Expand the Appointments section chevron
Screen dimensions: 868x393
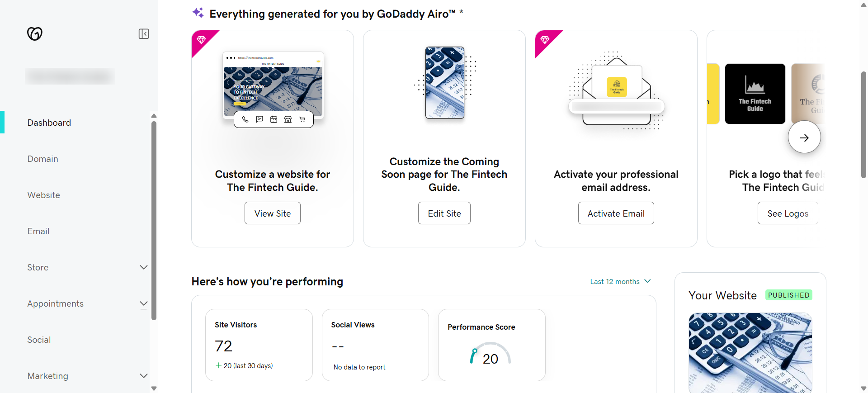pyautogui.click(x=144, y=303)
